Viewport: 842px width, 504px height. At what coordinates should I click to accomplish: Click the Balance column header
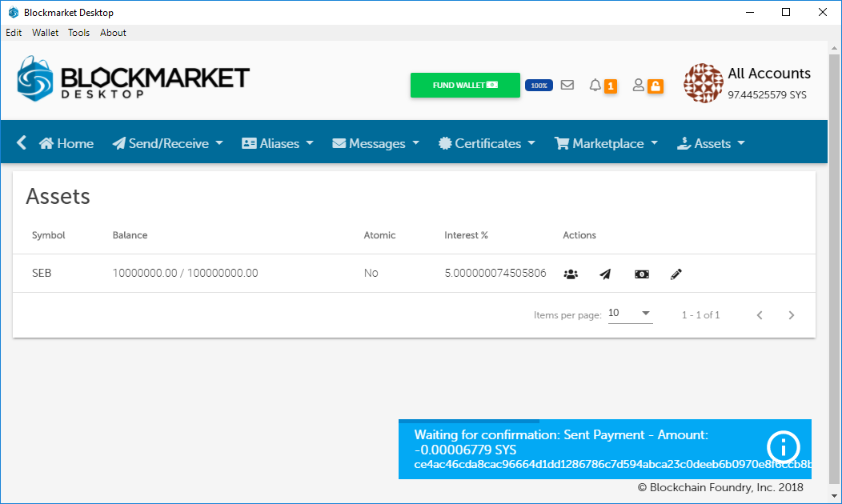coord(130,235)
